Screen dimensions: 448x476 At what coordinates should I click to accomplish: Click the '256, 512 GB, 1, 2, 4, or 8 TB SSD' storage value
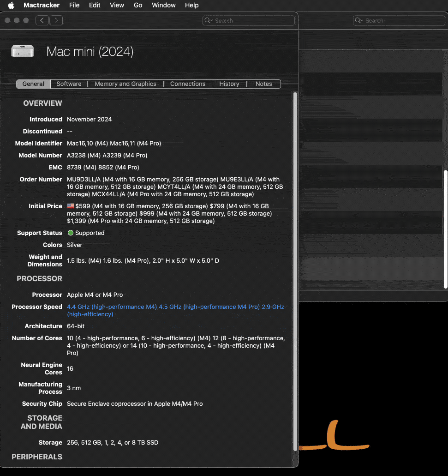pyautogui.click(x=113, y=443)
